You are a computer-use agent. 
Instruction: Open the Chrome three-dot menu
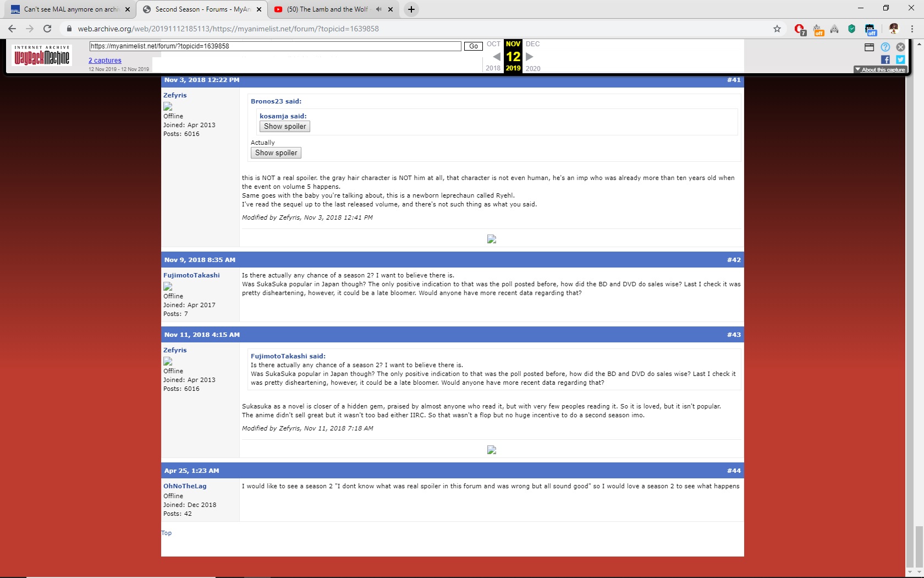click(912, 29)
